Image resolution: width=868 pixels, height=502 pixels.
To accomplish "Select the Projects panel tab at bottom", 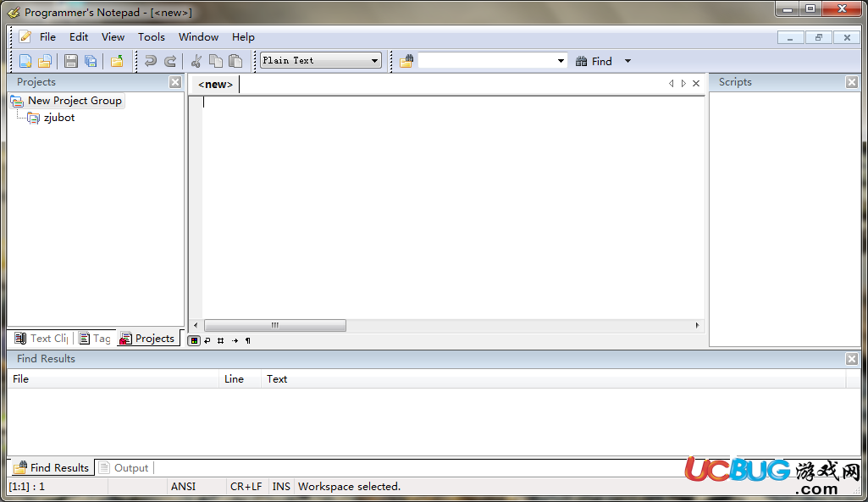I will tap(148, 338).
